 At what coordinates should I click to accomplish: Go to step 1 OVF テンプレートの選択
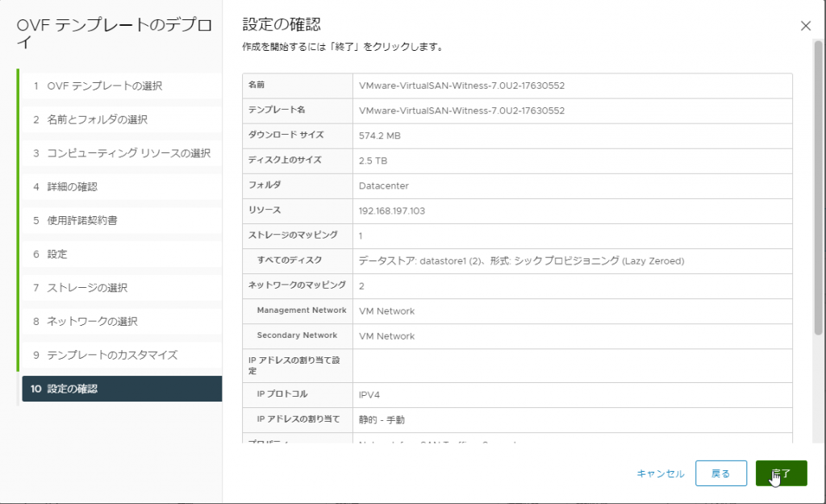tap(122, 85)
